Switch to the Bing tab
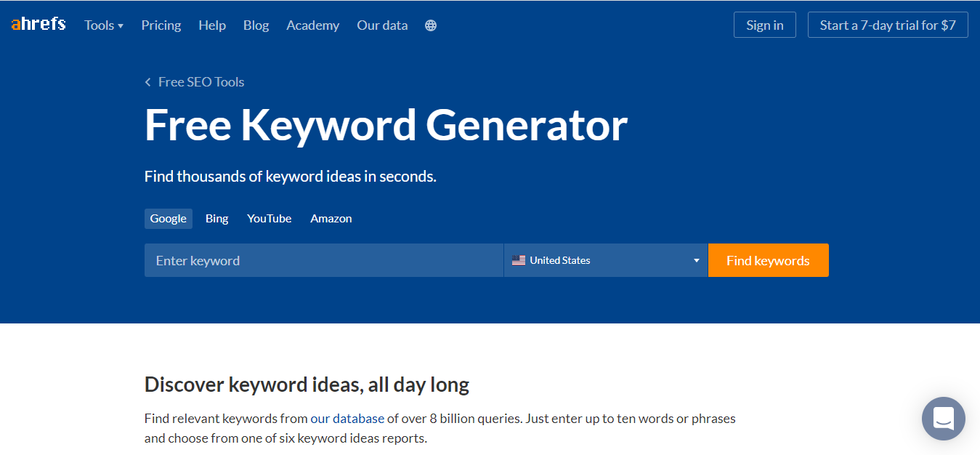The height and width of the screenshot is (455, 980). [216, 219]
